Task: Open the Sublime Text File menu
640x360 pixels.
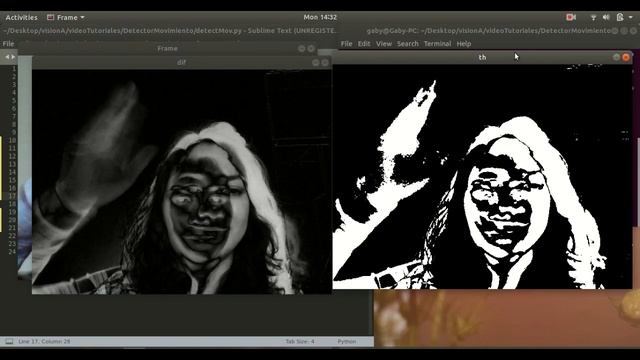Action: [x=8, y=44]
